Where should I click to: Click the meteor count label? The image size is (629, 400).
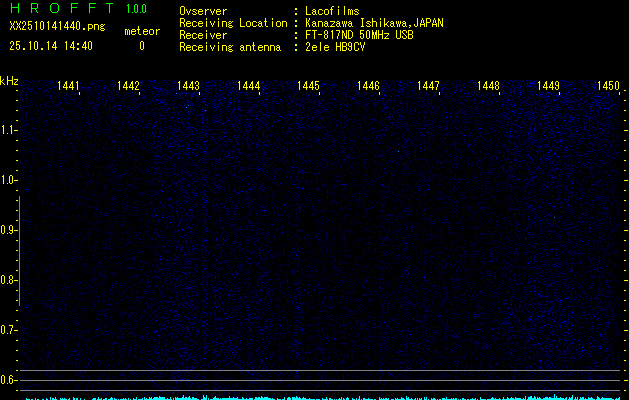tap(141, 32)
